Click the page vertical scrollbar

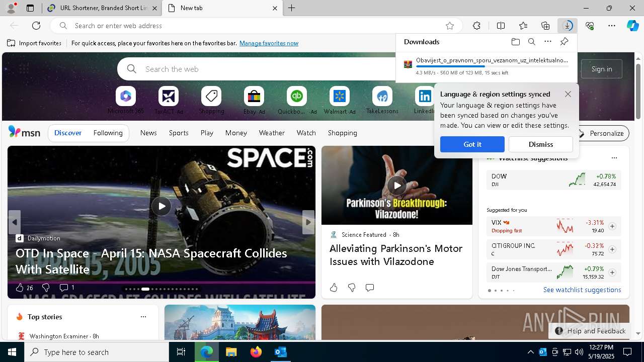pyautogui.click(x=638, y=92)
